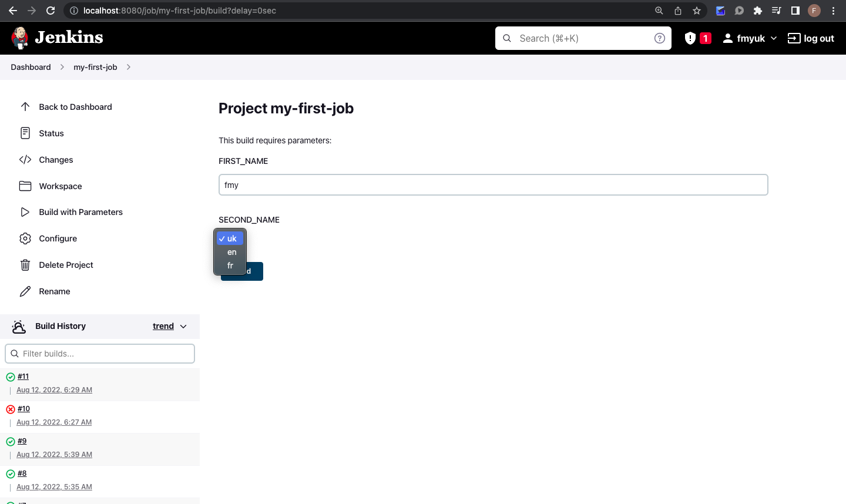Open the browser extensions puzzle icon
The width and height of the screenshot is (846, 504).
tap(758, 11)
